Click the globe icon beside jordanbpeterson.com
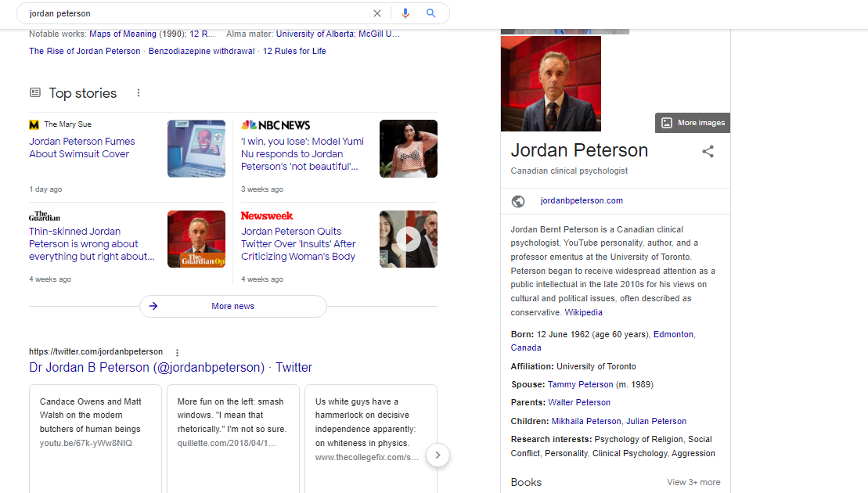This screenshot has width=868, height=493. click(518, 201)
